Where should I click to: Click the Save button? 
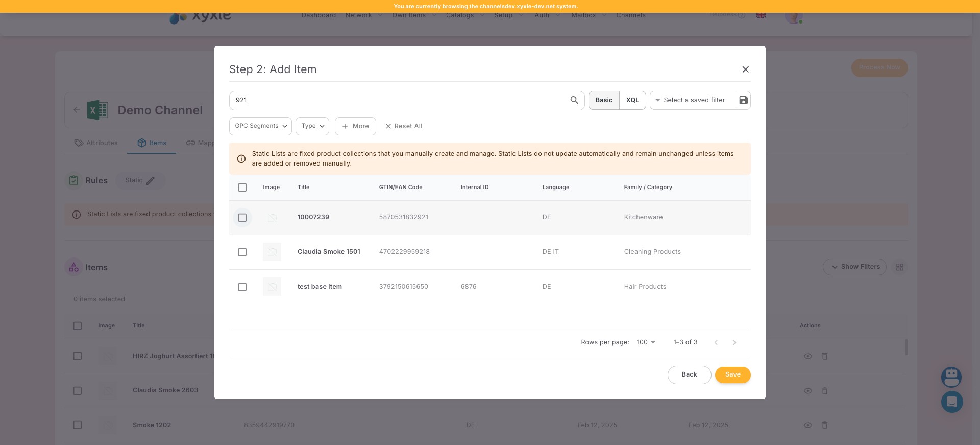click(732, 375)
